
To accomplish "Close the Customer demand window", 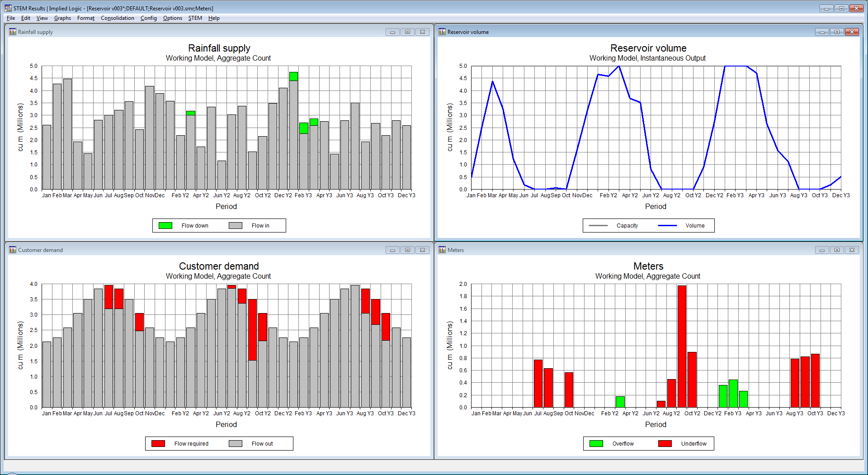I will (422, 250).
